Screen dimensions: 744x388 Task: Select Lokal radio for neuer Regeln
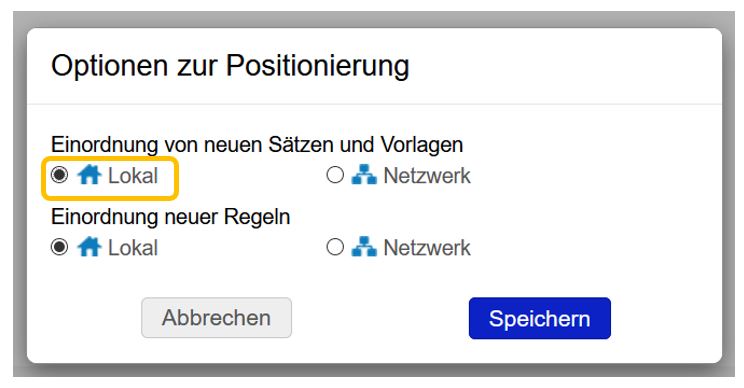point(59,247)
